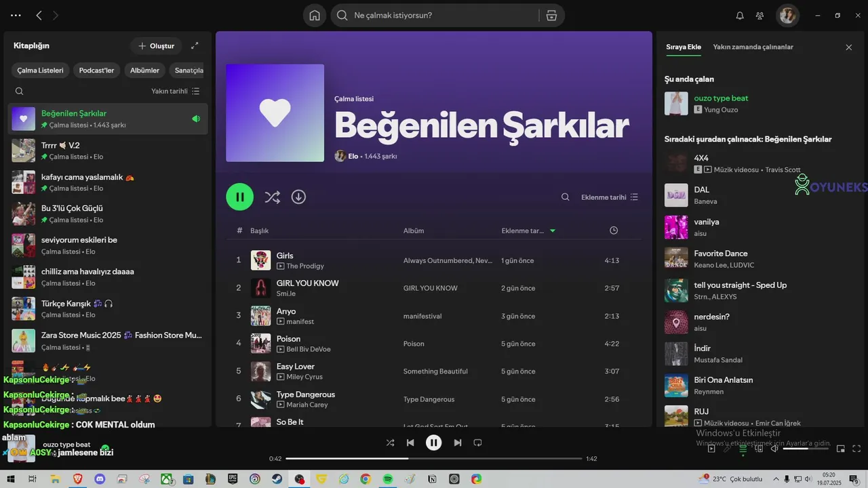Open Elo profile link under playlist title
This screenshot has width=868, height=488.
point(353,156)
